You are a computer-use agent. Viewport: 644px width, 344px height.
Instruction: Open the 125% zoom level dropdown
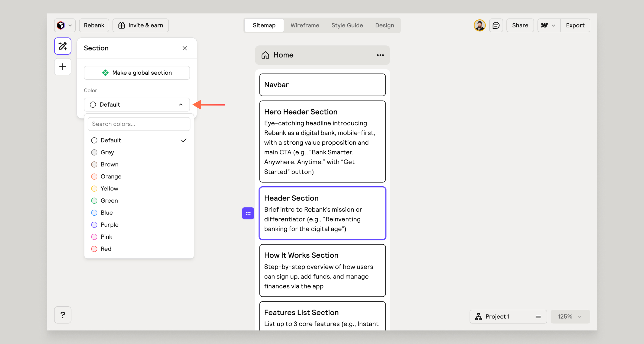tap(570, 317)
